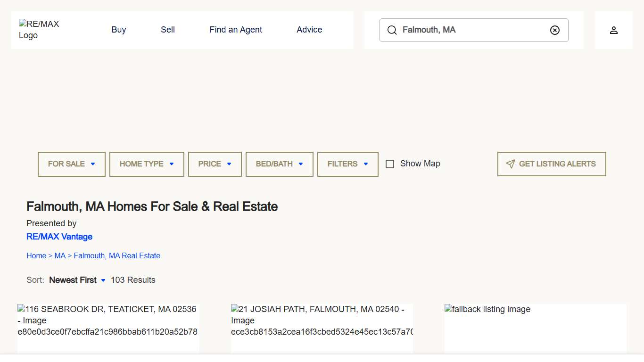This screenshot has height=362, width=644.
Task: Open the Advice menu item
Action: pos(309,30)
